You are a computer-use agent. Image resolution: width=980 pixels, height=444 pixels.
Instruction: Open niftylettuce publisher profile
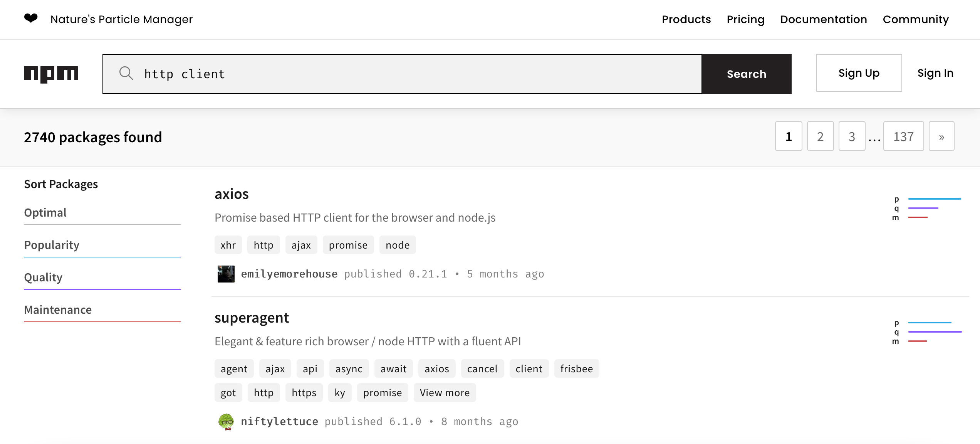pyautogui.click(x=280, y=422)
